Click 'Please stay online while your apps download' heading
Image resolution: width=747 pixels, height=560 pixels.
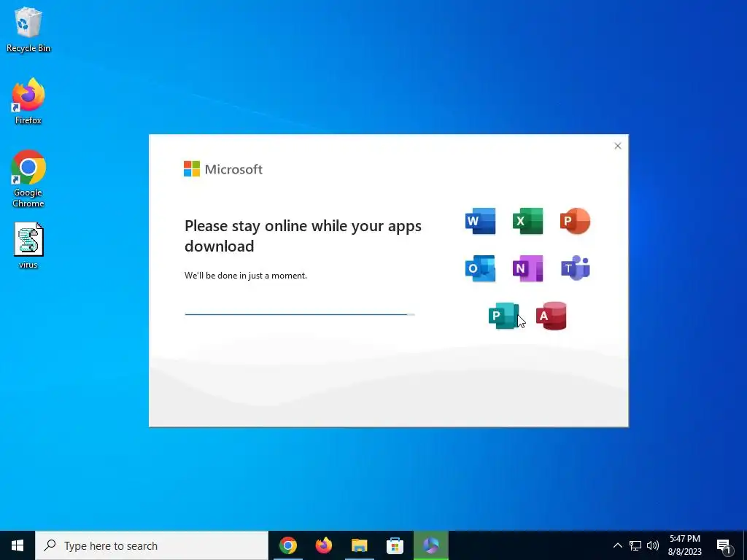(303, 236)
